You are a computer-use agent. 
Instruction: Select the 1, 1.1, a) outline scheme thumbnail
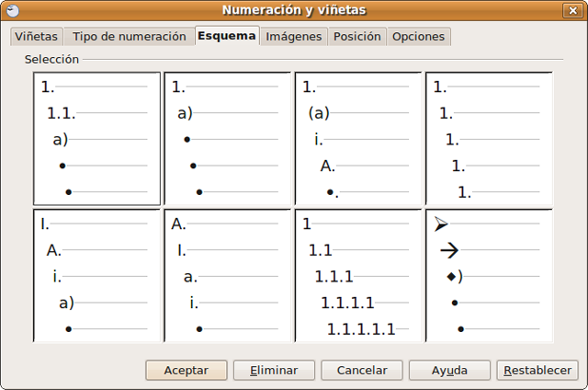click(x=96, y=139)
